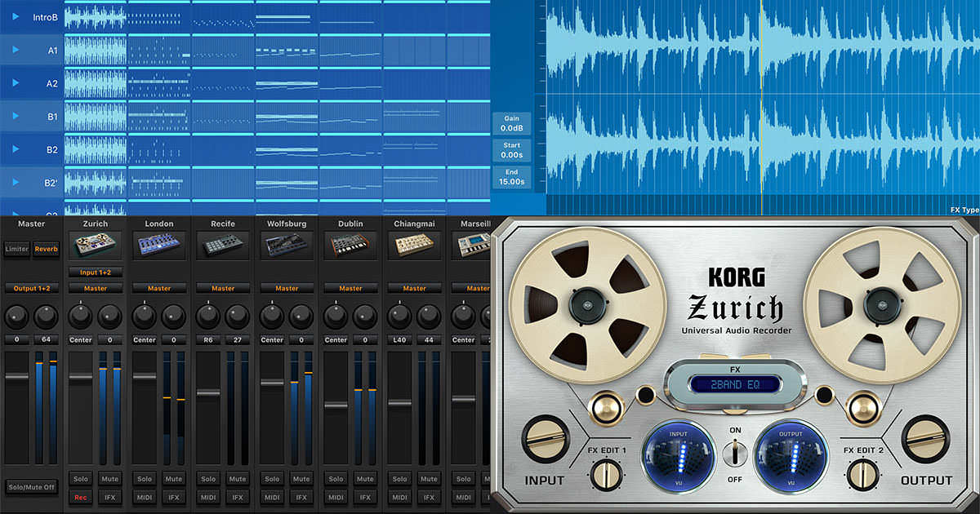Toggle the Zurich FX ON/OFF switch
Viewport: 980px width, 514px height.
[735, 454]
